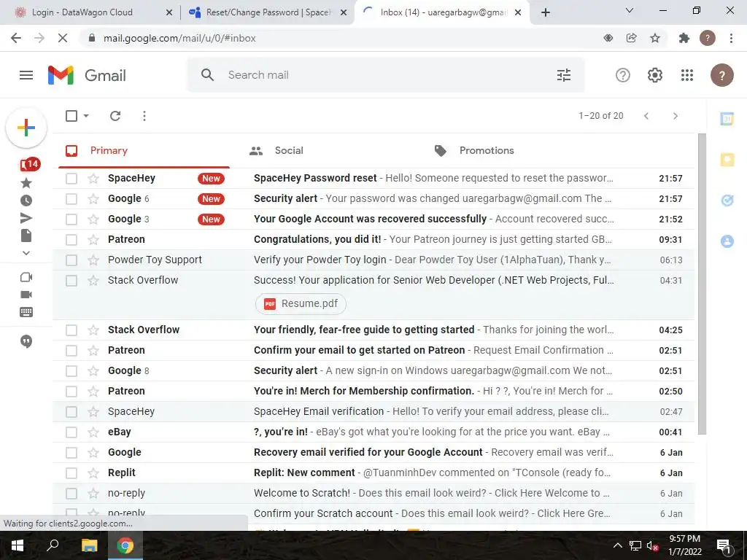The height and width of the screenshot is (560, 747).
Task: Check the Powder Toy Support email box
Action: pyautogui.click(x=71, y=260)
